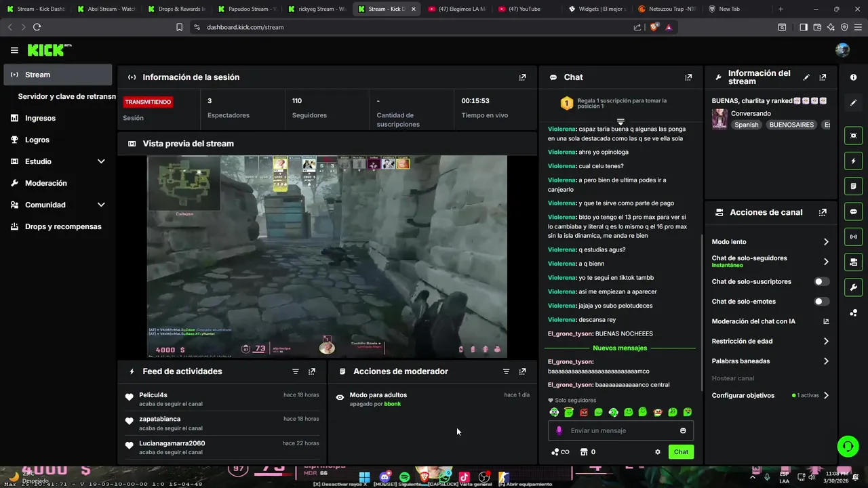Toggle the chat bubble widget in the right sidebar
The width and height of the screenshot is (868, 488).
coord(853,211)
